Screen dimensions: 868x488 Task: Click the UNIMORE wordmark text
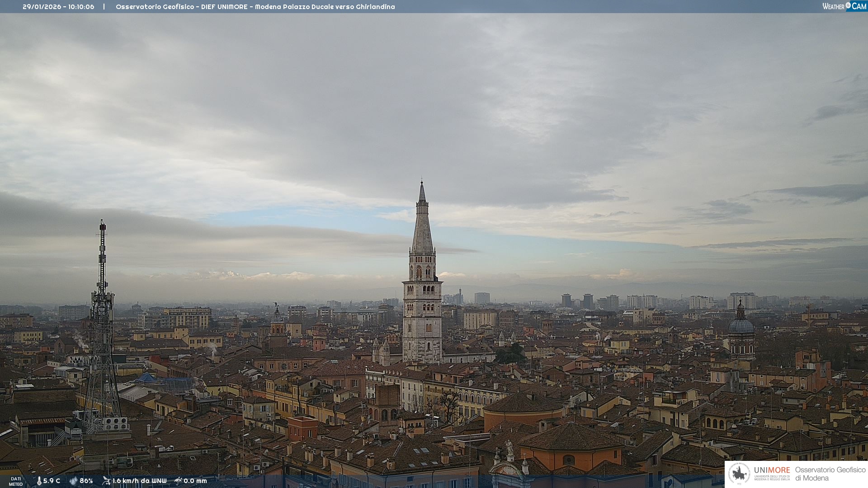click(x=772, y=470)
